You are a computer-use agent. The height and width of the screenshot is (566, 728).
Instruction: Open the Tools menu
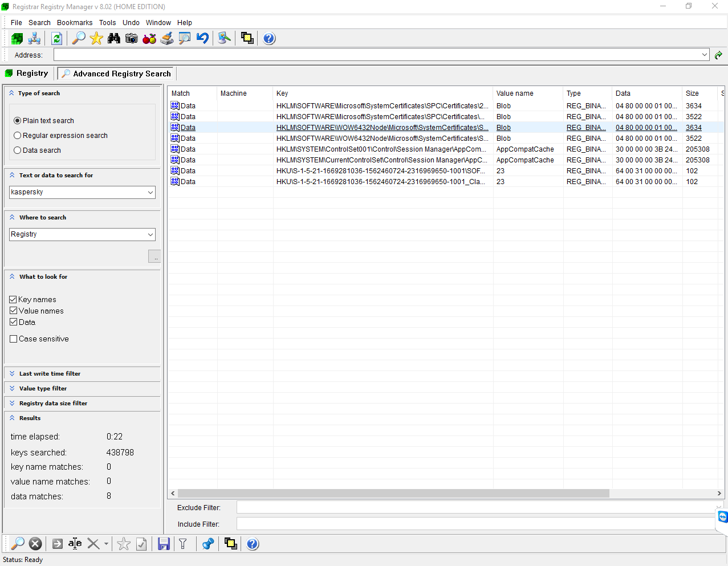point(107,23)
